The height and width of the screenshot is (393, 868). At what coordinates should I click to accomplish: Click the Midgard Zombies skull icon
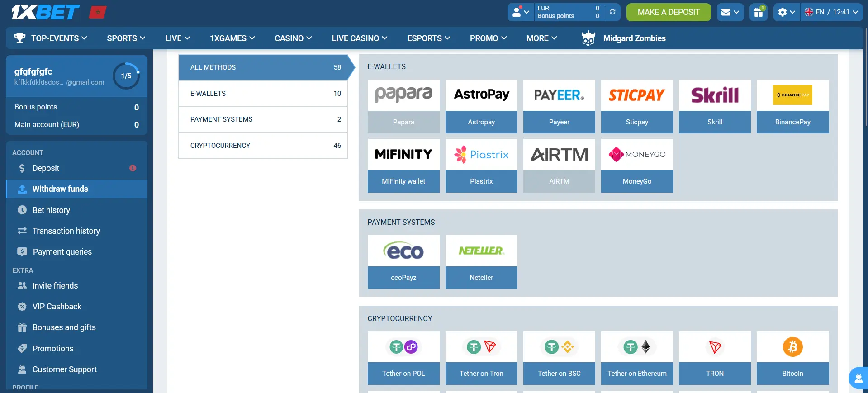(588, 38)
